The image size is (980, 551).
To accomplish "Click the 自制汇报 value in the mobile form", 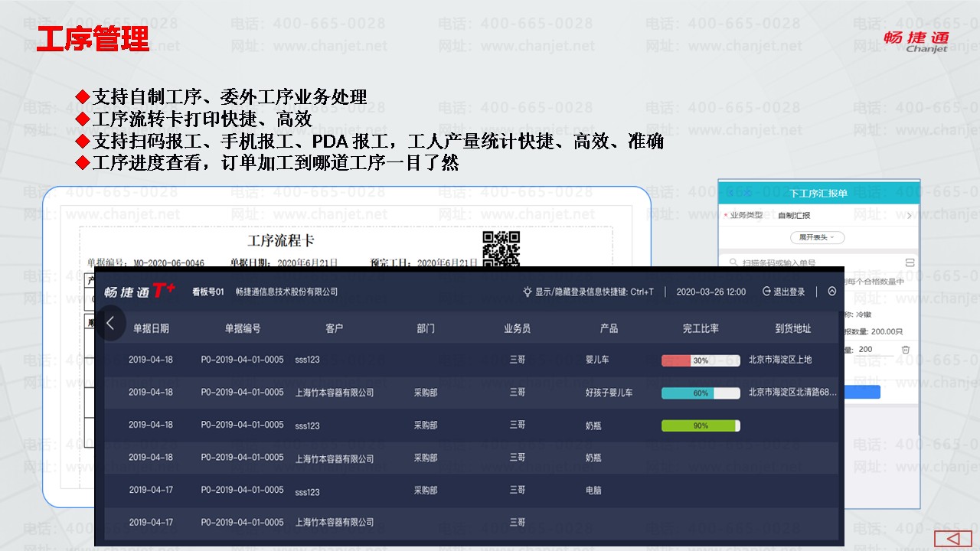I will click(x=794, y=216).
